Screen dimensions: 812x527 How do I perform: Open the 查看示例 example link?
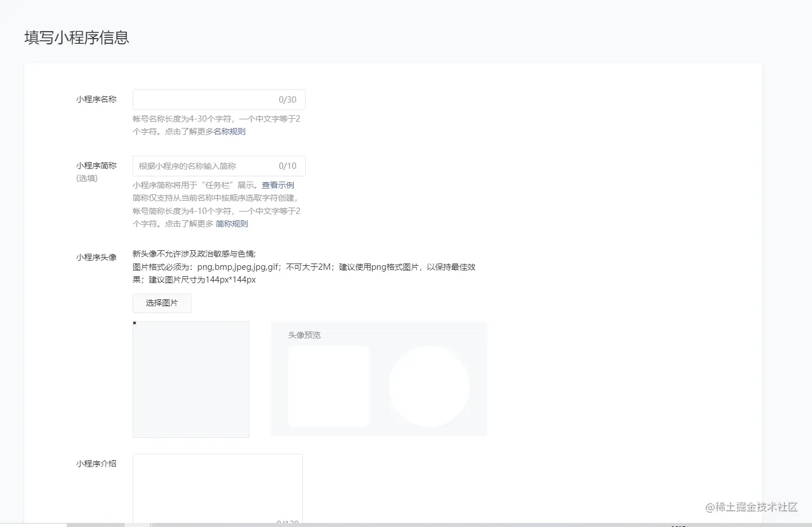[x=277, y=185]
